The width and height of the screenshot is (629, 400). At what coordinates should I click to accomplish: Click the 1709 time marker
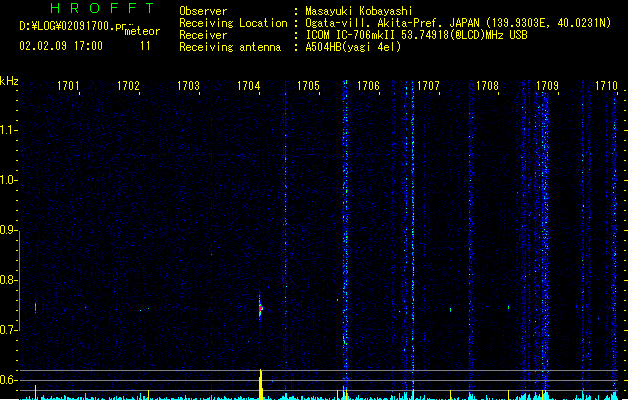pyautogui.click(x=547, y=86)
